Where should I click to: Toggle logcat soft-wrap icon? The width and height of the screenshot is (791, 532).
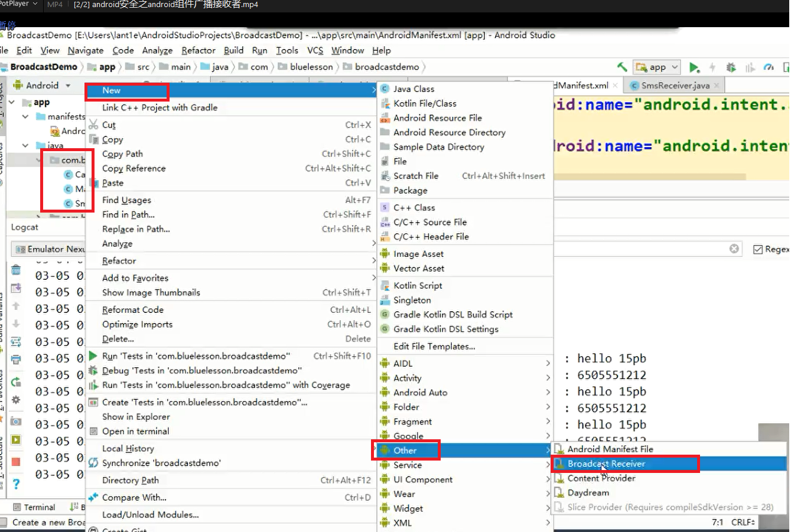click(16, 341)
